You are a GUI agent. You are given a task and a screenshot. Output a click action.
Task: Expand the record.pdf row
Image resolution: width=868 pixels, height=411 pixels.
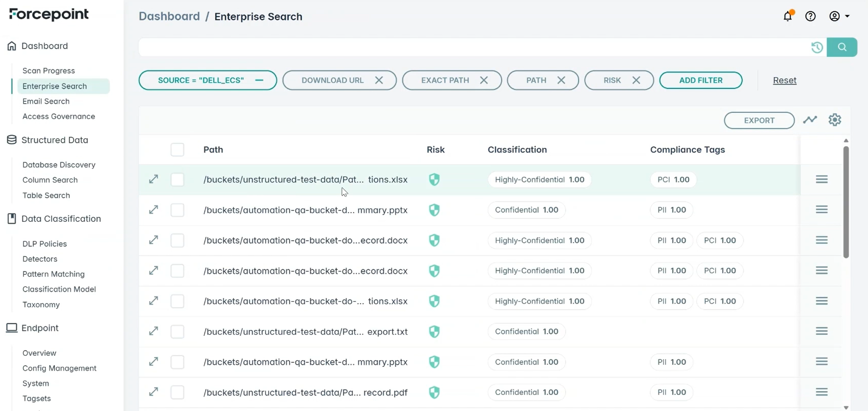[153, 392]
